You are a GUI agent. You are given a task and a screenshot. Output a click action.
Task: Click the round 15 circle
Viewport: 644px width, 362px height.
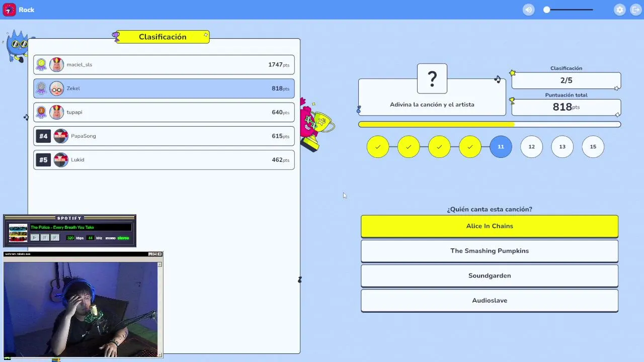(x=593, y=147)
